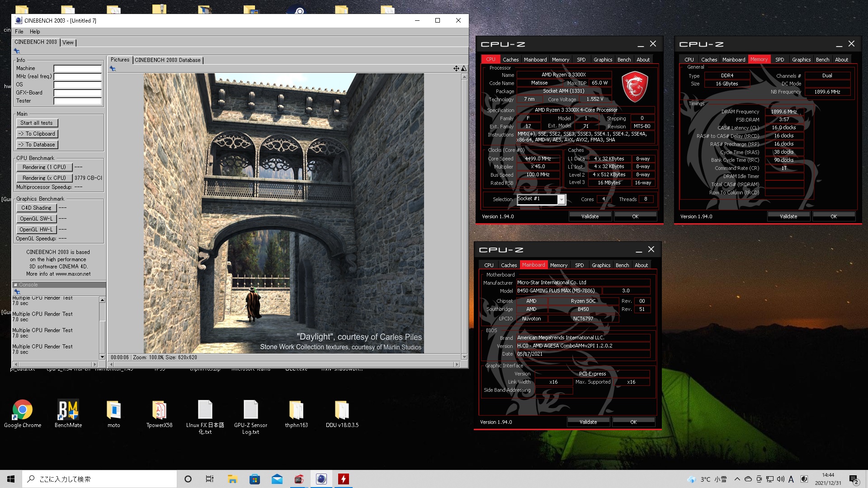The height and width of the screenshot is (488, 868).
Task: Click OK in Mainboard CPU-Z window
Action: [633, 422]
